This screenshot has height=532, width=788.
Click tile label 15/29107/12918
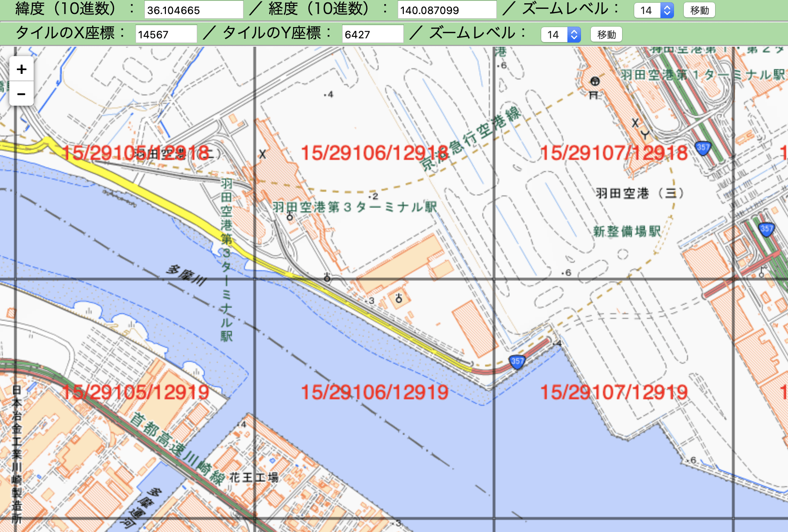pos(614,153)
